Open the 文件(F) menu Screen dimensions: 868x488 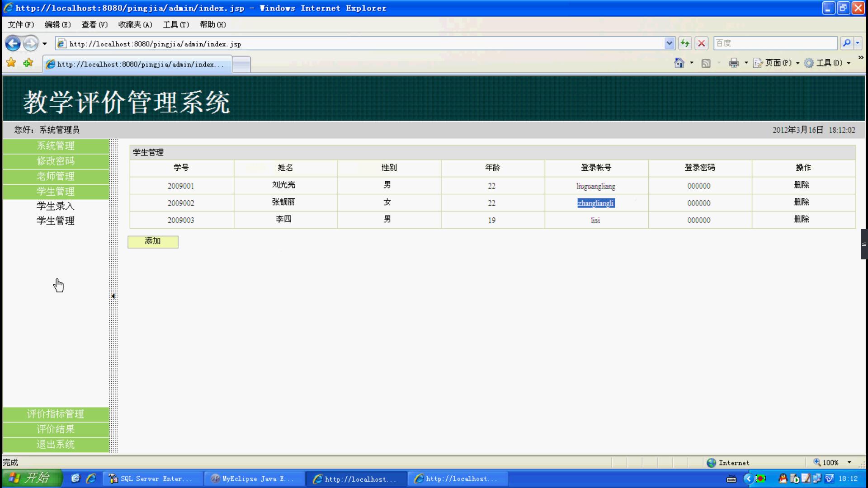click(x=21, y=24)
